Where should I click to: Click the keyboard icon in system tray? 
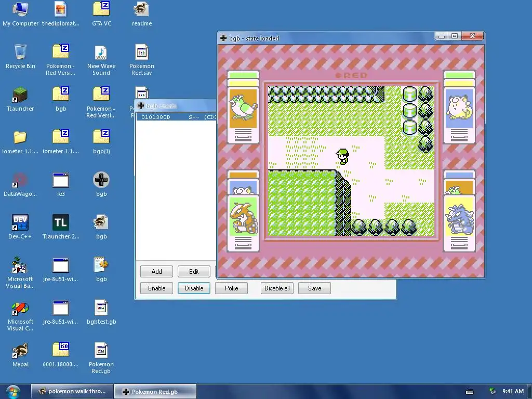470,392
